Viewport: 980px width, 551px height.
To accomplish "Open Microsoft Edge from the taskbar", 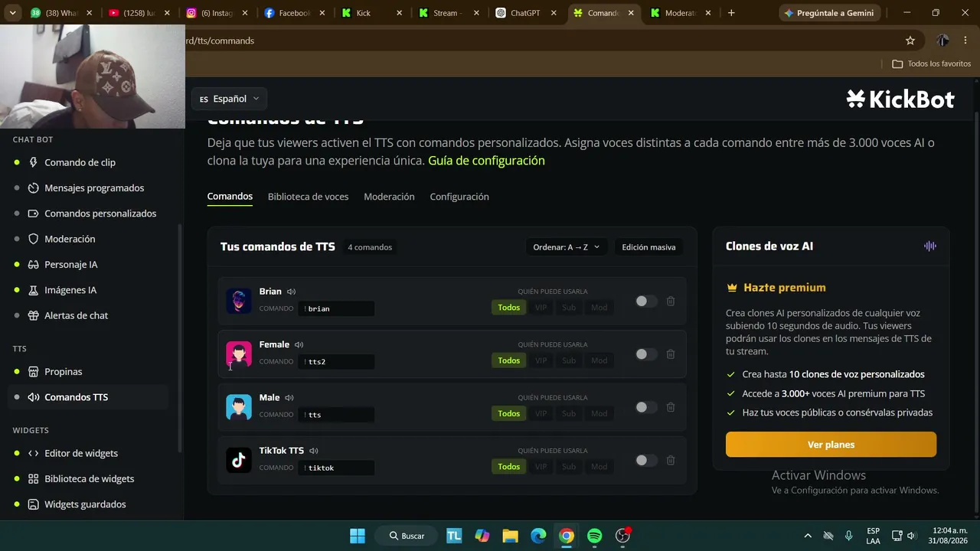I will [538, 536].
